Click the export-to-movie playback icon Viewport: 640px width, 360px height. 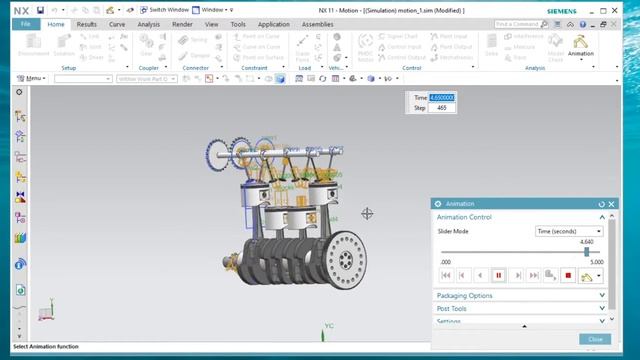tap(551, 276)
